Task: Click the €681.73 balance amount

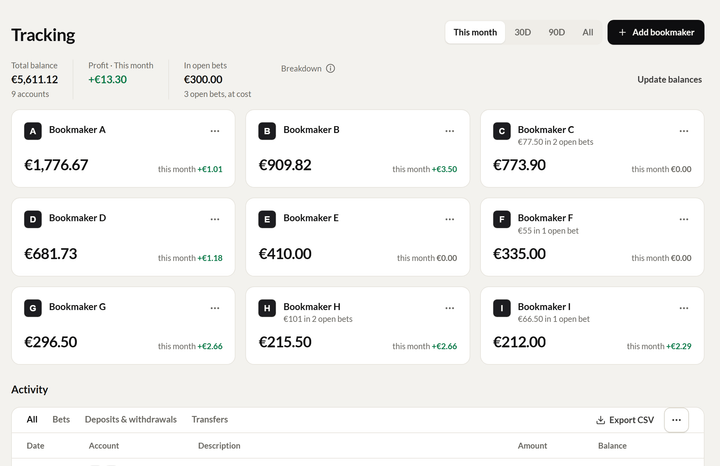Action: pos(51,253)
